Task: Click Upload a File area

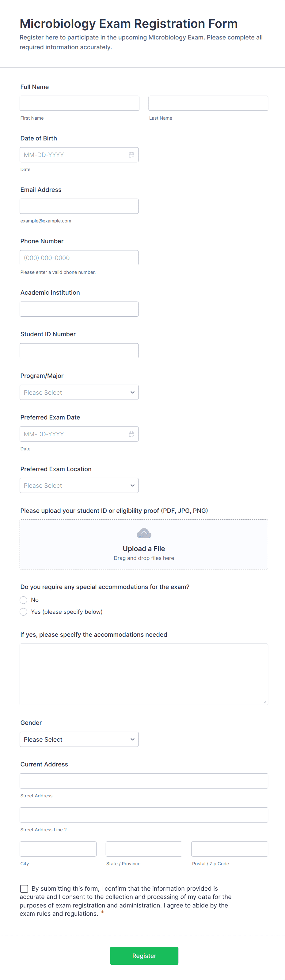Action: click(144, 548)
